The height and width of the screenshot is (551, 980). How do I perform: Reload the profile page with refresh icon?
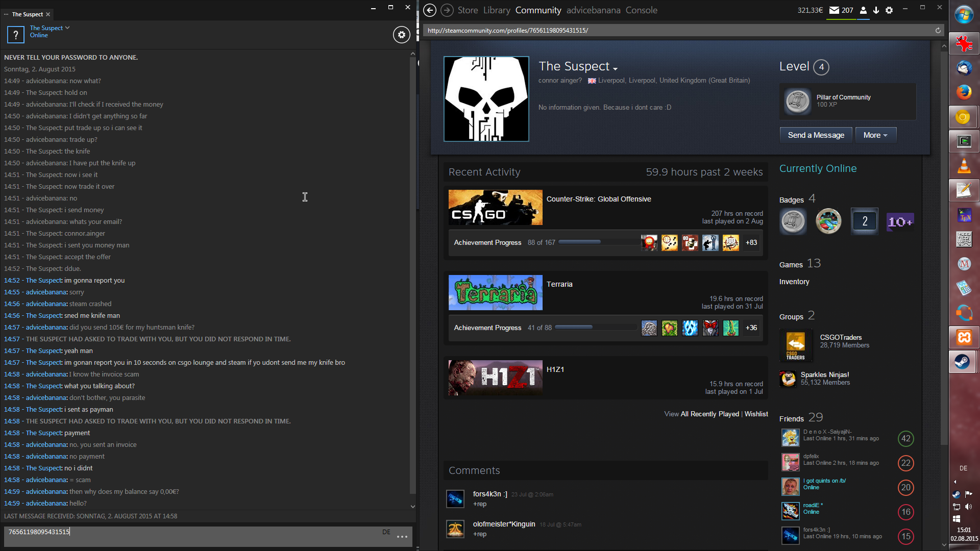[938, 31]
